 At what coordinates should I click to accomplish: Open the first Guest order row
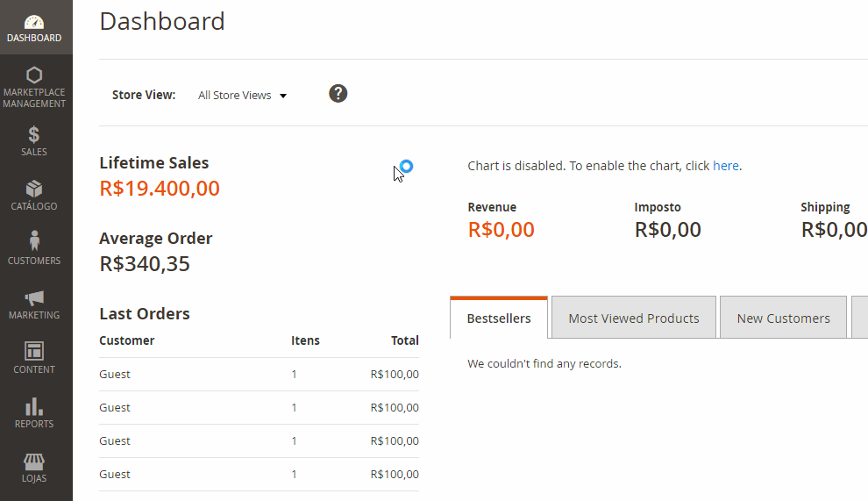pos(259,374)
